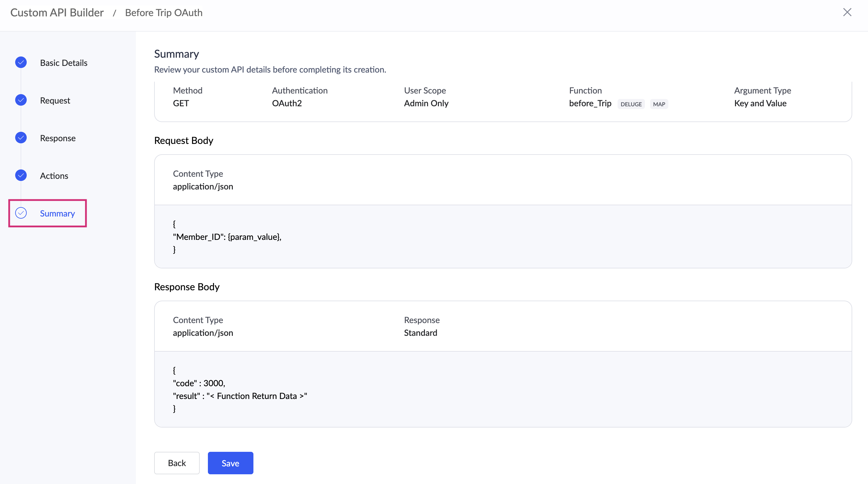868x484 pixels.
Task: Click the Back button
Action: pyautogui.click(x=177, y=463)
